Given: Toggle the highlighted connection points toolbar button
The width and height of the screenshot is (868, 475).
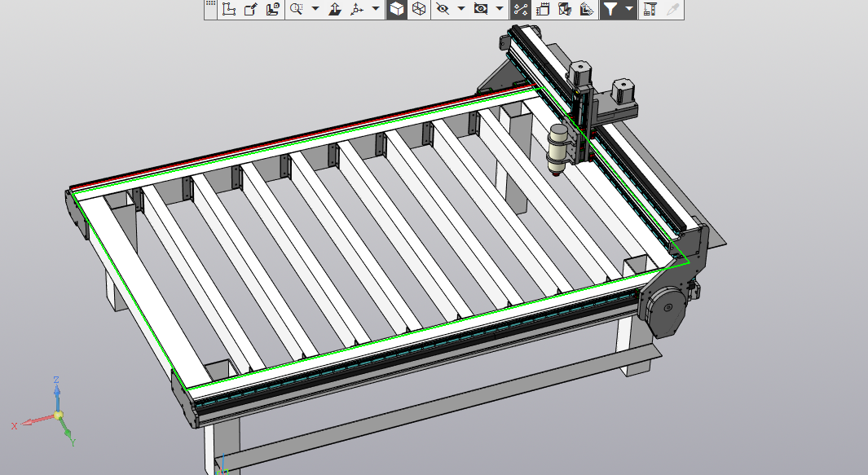Looking at the screenshot, I should pos(521,9).
